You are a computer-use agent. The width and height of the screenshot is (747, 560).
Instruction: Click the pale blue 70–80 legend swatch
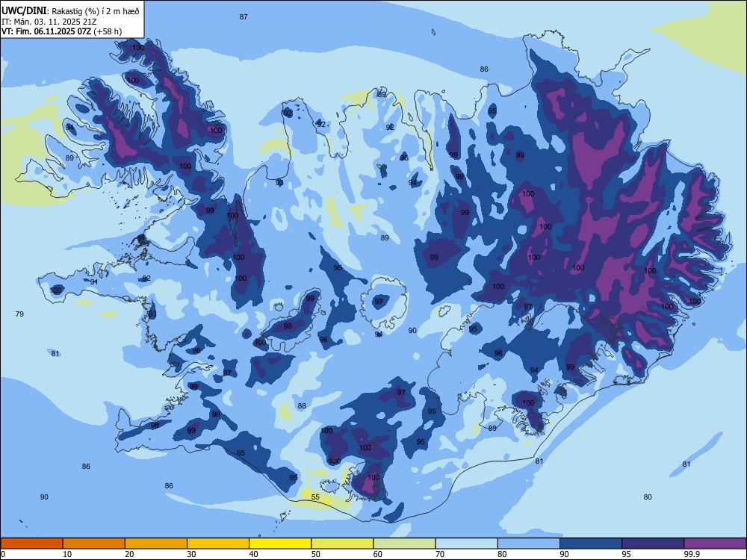pos(466,544)
